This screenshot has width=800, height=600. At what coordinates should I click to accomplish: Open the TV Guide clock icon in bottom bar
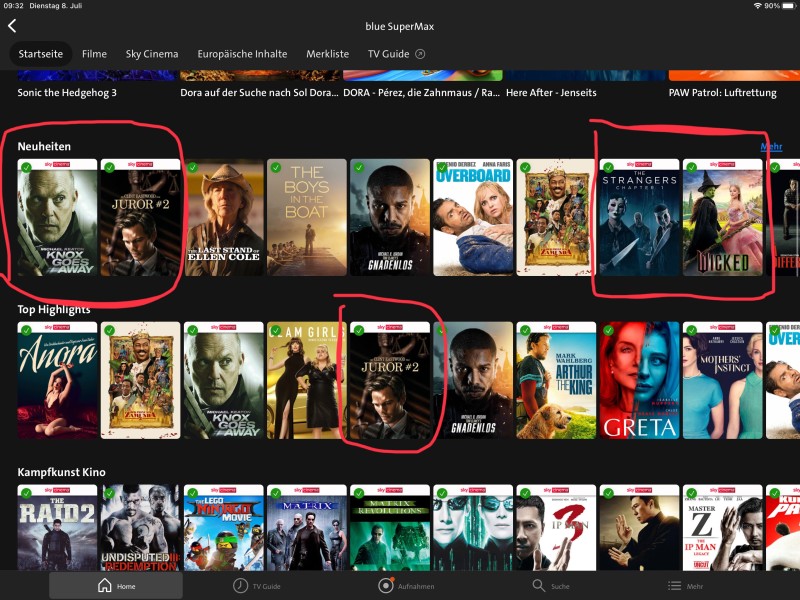pyautogui.click(x=240, y=586)
